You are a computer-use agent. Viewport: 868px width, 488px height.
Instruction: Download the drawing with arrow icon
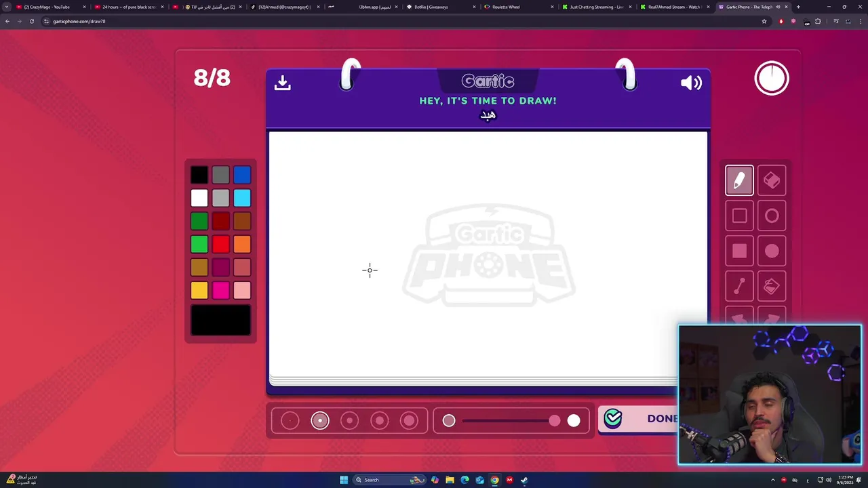tap(283, 83)
